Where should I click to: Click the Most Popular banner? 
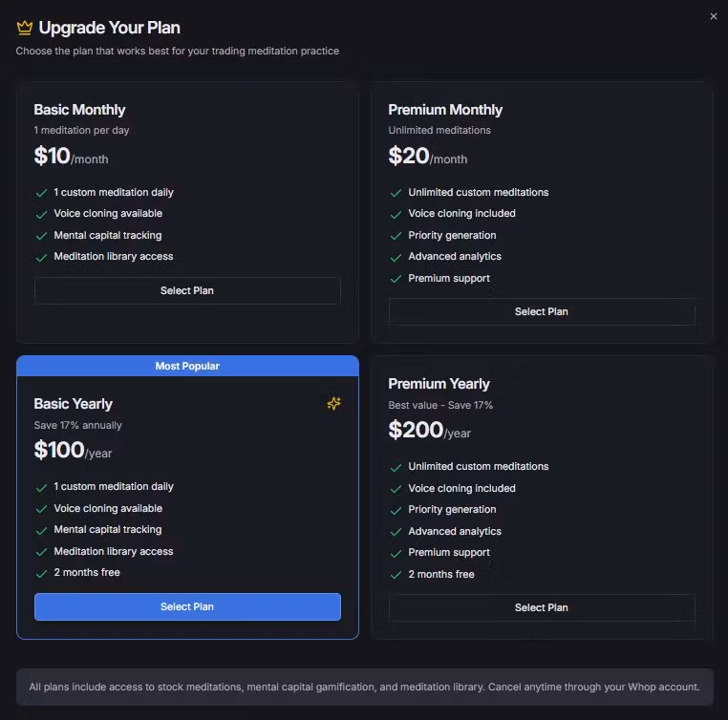coord(187,366)
